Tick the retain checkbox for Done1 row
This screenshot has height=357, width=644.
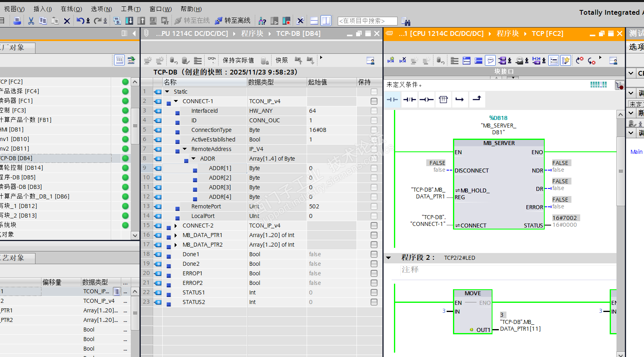pyautogui.click(x=374, y=254)
